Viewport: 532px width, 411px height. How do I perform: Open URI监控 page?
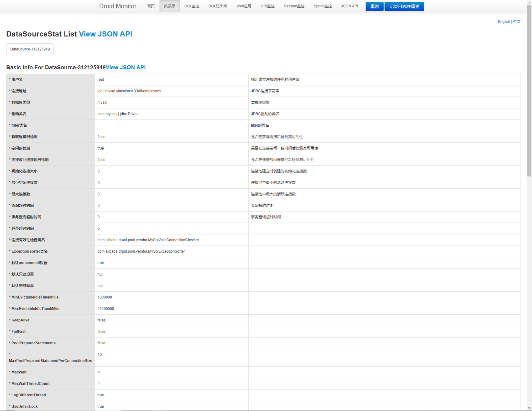[267, 6]
